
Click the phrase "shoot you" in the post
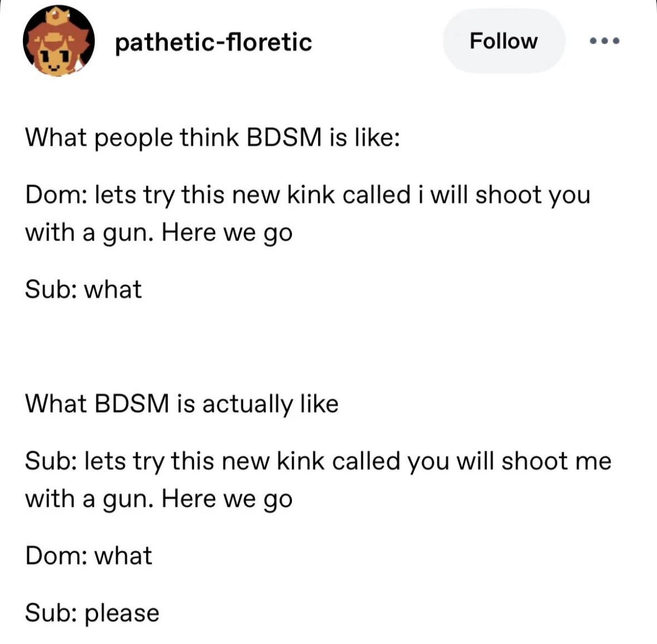532,196
